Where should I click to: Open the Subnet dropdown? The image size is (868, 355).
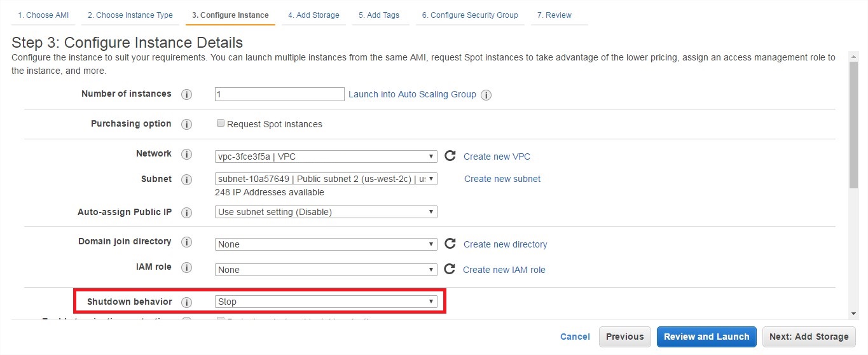pyautogui.click(x=326, y=179)
